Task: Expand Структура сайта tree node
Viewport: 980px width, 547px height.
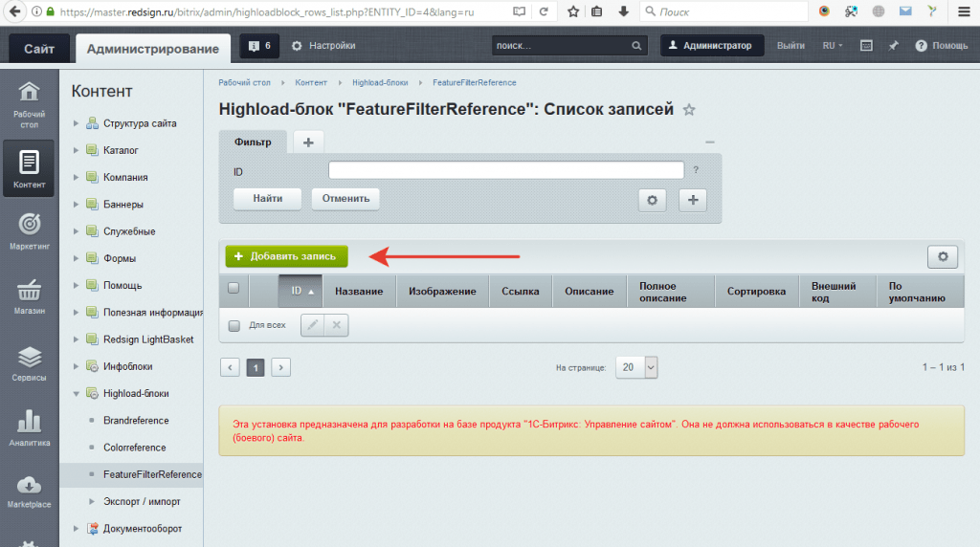Action: tap(76, 123)
